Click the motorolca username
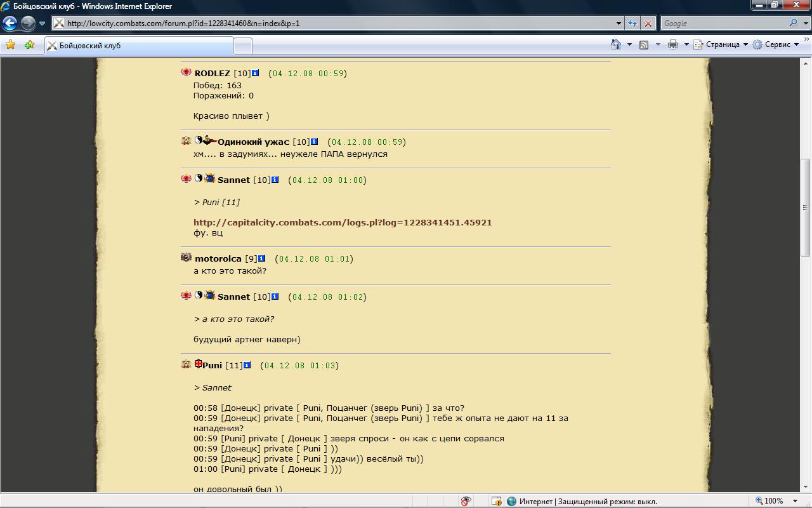The image size is (812, 508). [218, 258]
